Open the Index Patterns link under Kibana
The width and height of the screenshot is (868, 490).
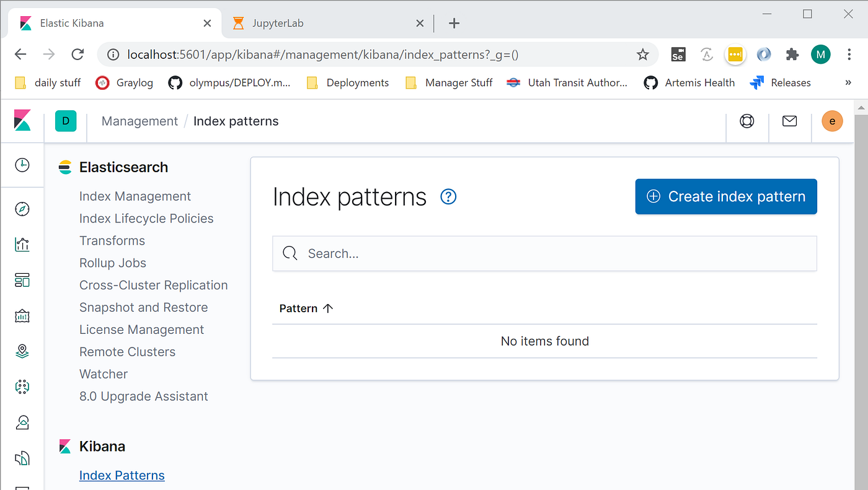coord(122,476)
